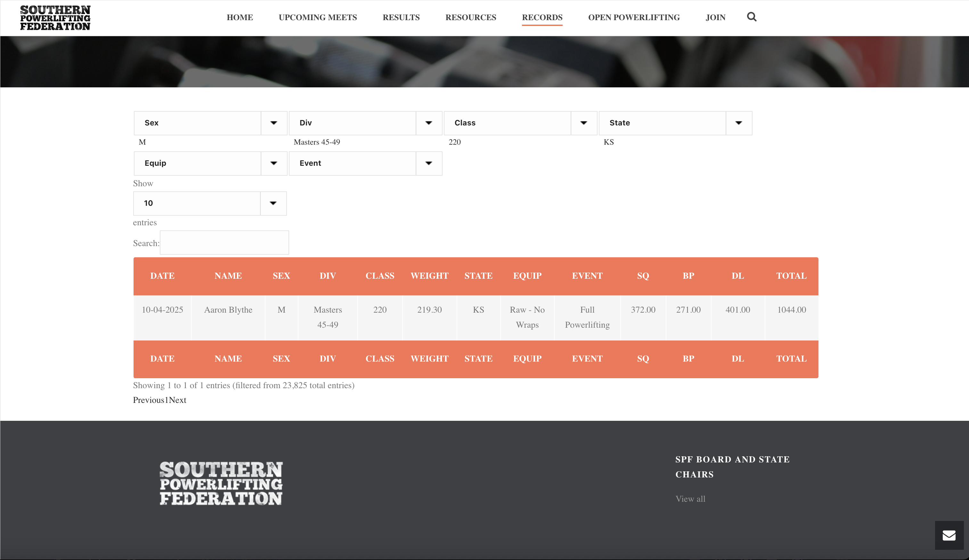The image size is (969, 560).
Task: Focus the Search input field
Action: (x=224, y=243)
